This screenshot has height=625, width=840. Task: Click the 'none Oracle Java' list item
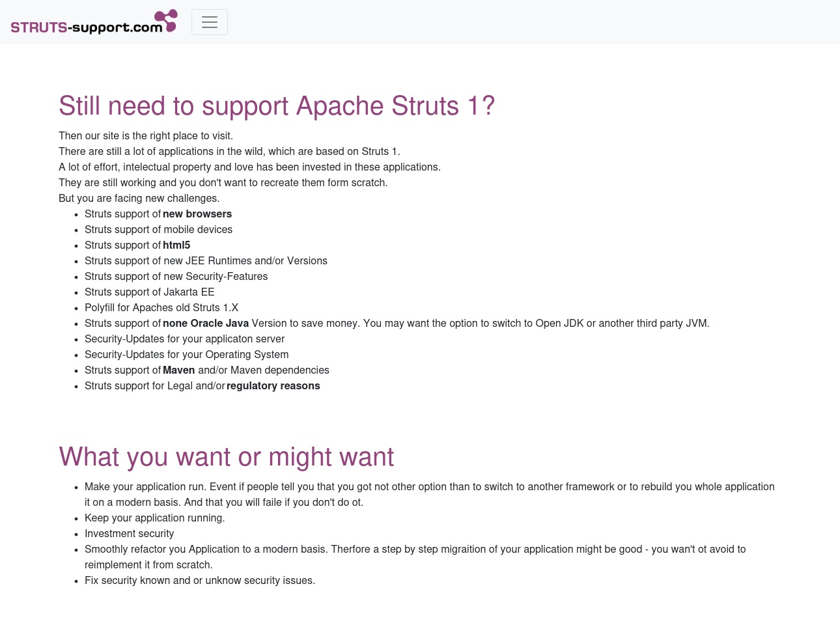397,323
